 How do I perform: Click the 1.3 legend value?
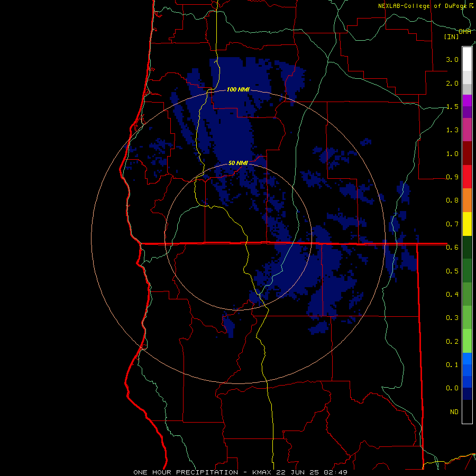pos(452,130)
